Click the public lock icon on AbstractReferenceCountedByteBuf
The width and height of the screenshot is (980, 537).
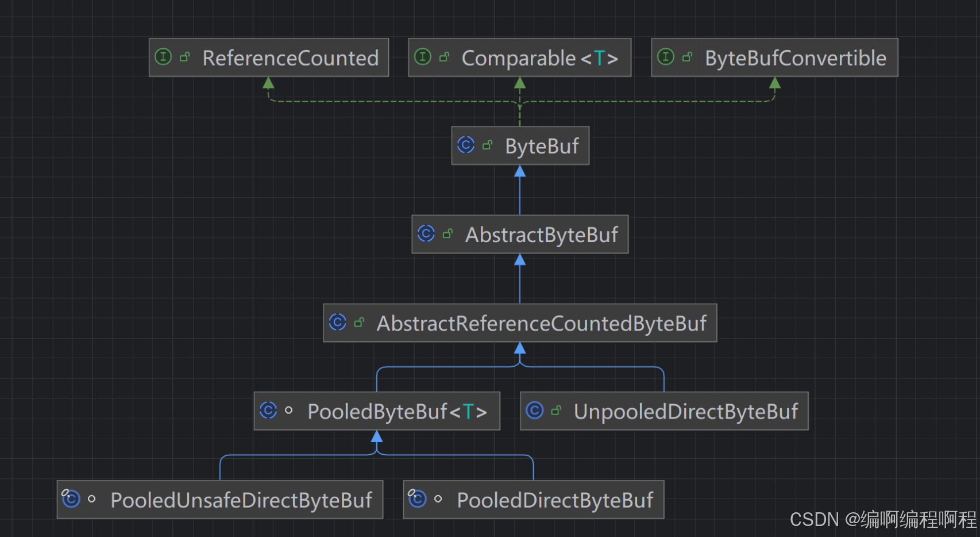[x=360, y=323]
